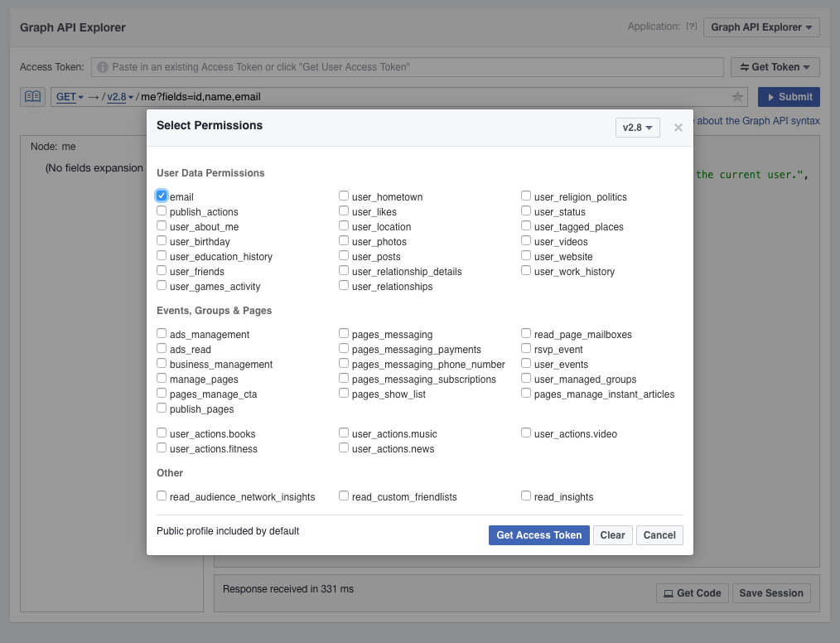Click the info icon in Access Token field
Viewport: 840px width, 643px height.
pos(103,67)
